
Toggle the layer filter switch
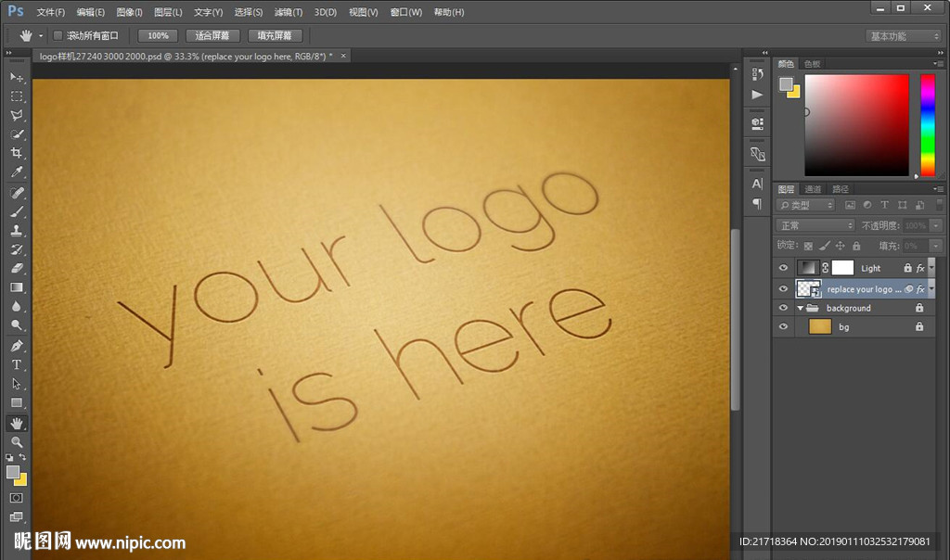[x=939, y=205]
